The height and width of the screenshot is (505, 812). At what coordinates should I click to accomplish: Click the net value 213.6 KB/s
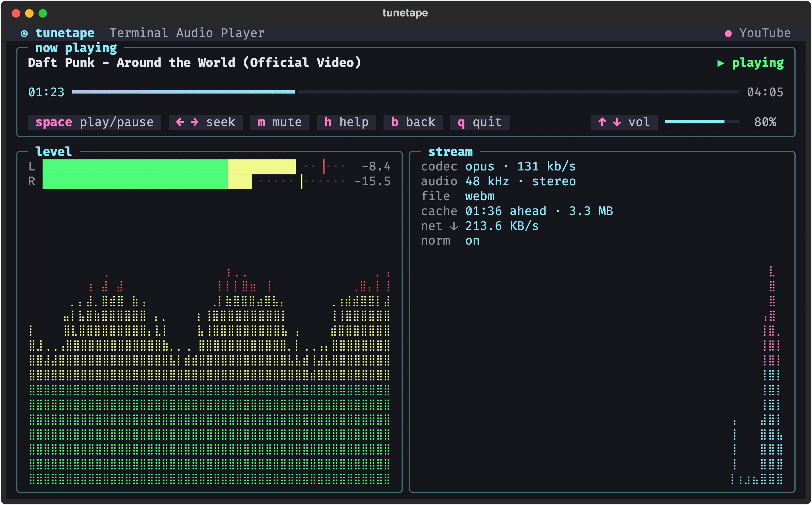click(x=502, y=226)
